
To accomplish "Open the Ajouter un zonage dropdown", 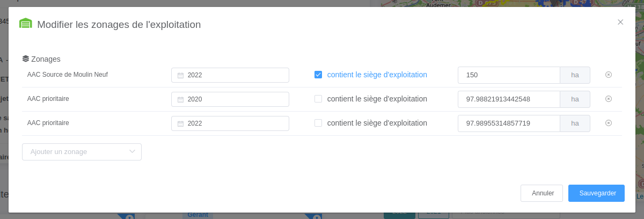I will pyautogui.click(x=82, y=152).
